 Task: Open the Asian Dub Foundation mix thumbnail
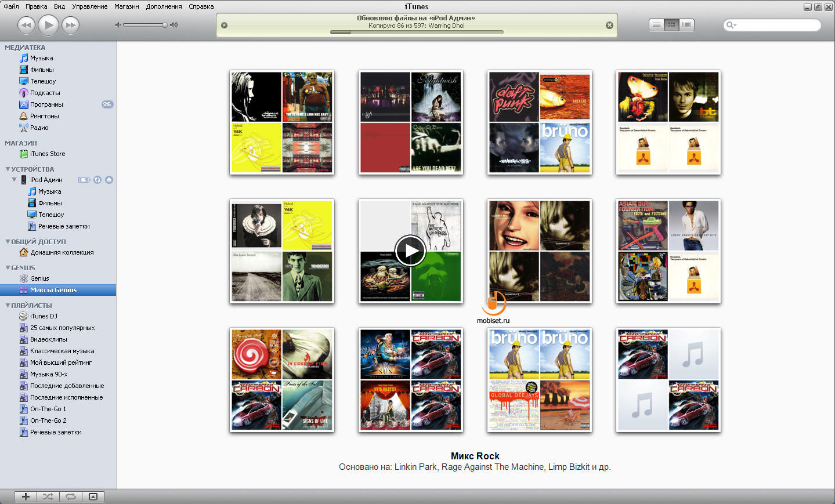pyautogui.click(x=668, y=251)
